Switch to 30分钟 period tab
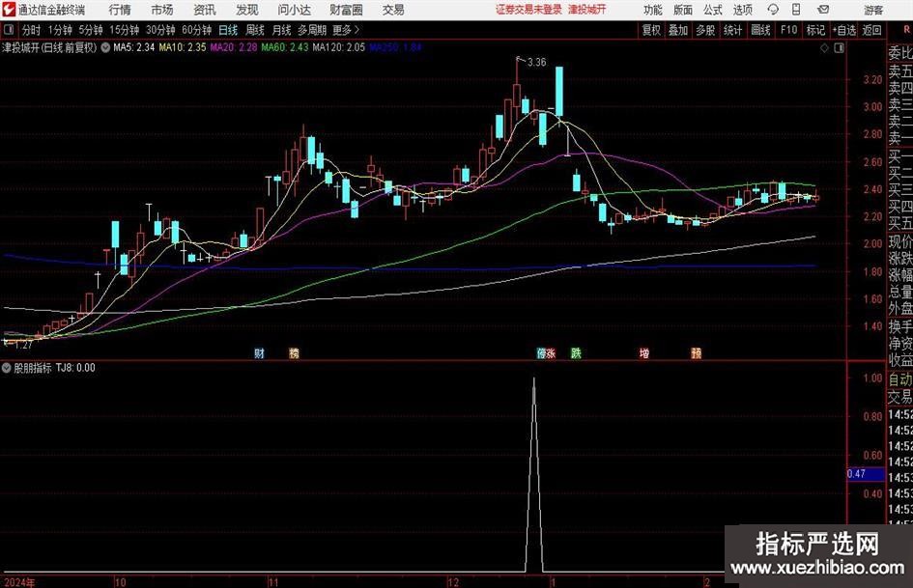 [160, 30]
